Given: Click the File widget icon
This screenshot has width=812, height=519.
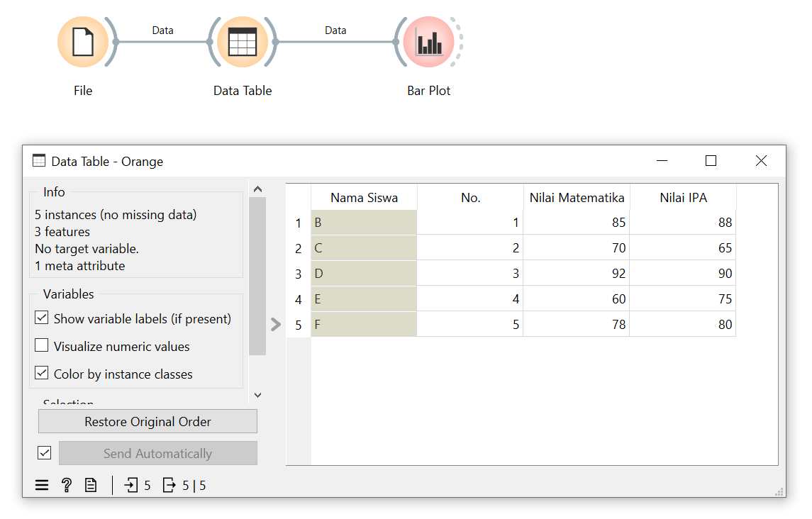Looking at the screenshot, I should [x=83, y=42].
